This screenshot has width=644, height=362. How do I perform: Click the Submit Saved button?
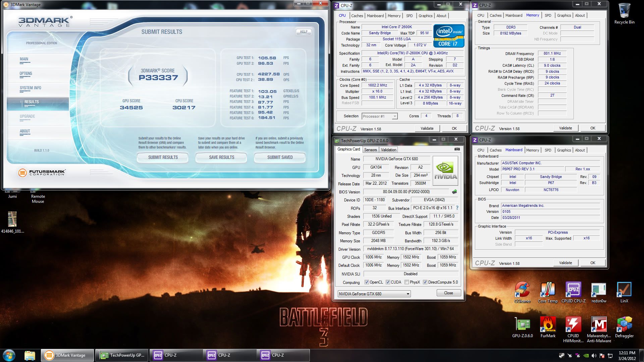[280, 157]
